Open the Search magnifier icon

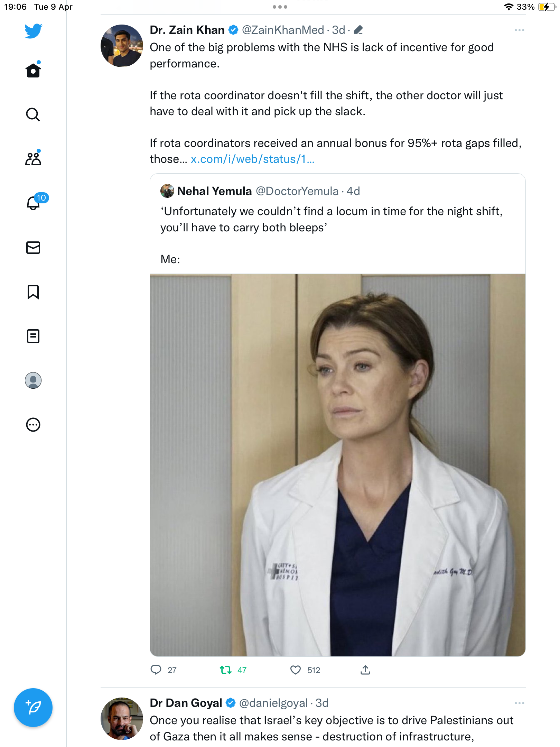33,114
